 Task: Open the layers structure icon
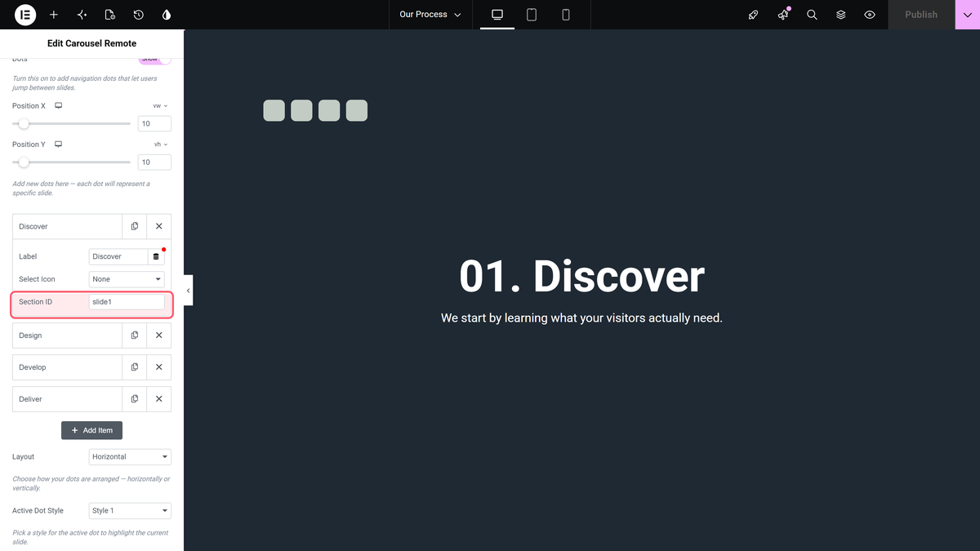[x=841, y=15]
